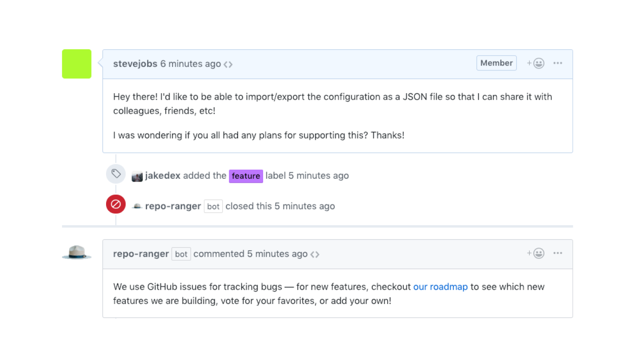641x364 pixels.
Task: Click the Member badge on stevejobs' comment
Action: pos(496,63)
